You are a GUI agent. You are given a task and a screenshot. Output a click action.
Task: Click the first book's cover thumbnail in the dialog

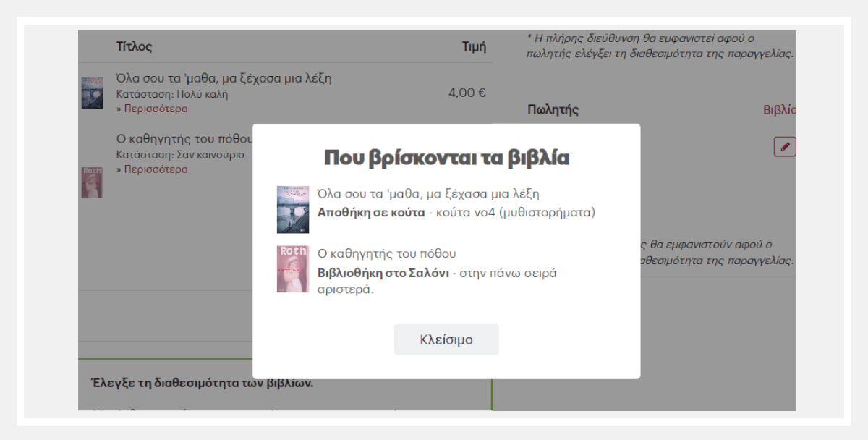point(293,209)
